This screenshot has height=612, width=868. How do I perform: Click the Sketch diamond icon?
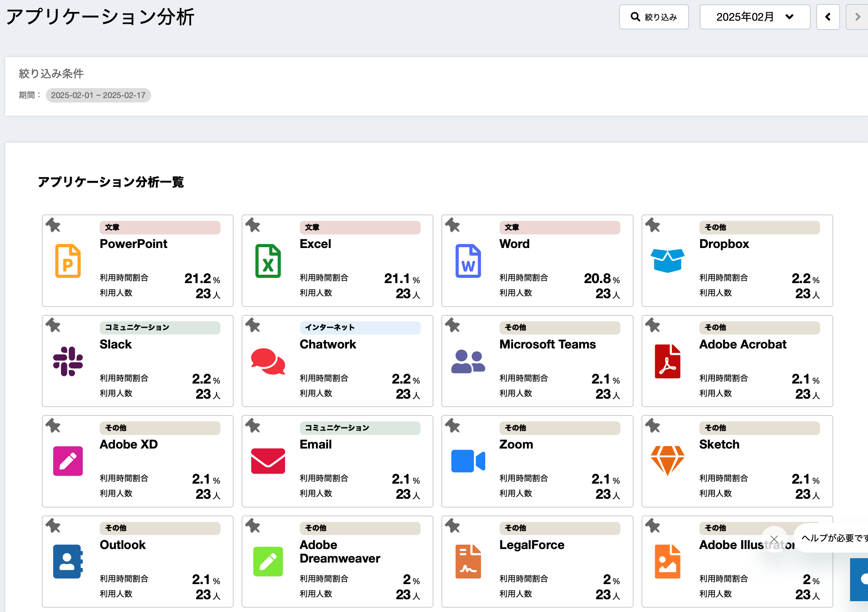[x=667, y=461]
